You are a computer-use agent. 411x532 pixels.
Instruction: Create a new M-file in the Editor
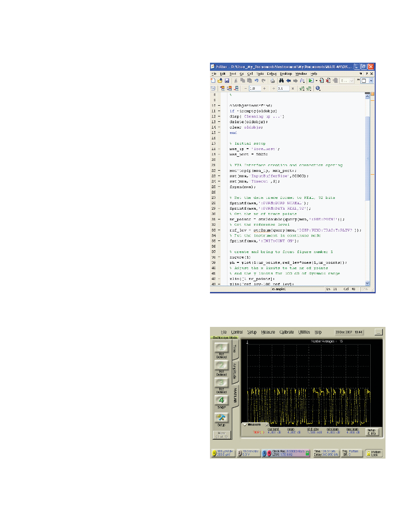[213, 81]
